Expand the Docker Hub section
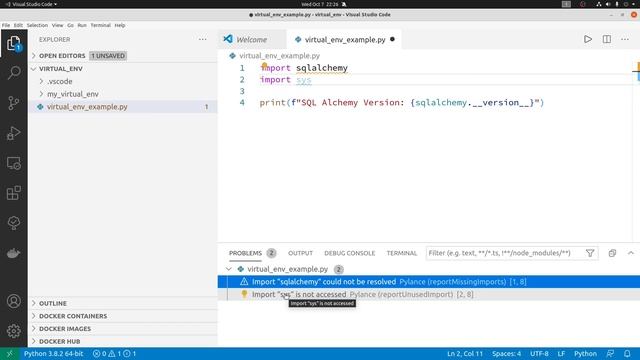 click(x=34, y=341)
